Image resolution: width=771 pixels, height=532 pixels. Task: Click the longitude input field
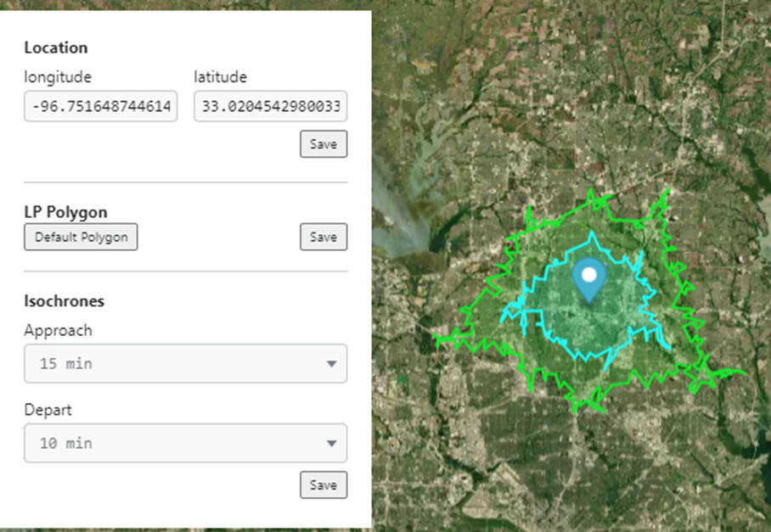click(x=101, y=106)
